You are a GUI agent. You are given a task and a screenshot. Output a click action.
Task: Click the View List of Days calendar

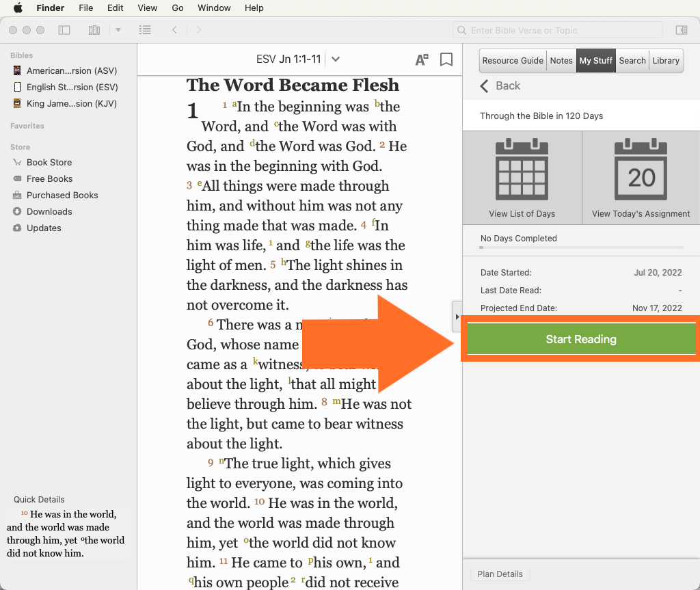click(x=522, y=178)
